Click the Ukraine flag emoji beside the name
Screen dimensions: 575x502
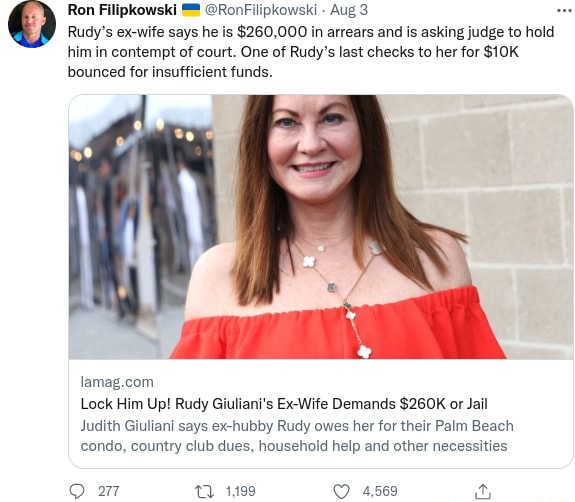point(191,10)
